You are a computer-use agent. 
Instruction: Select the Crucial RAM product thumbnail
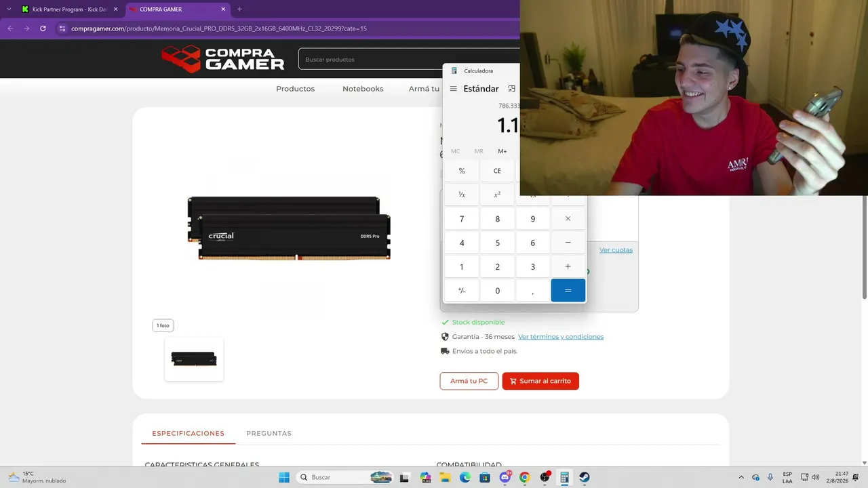tap(194, 359)
